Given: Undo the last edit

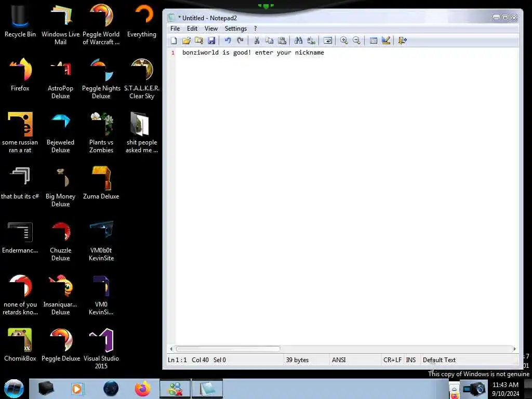Looking at the screenshot, I should [x=228, y=41].
